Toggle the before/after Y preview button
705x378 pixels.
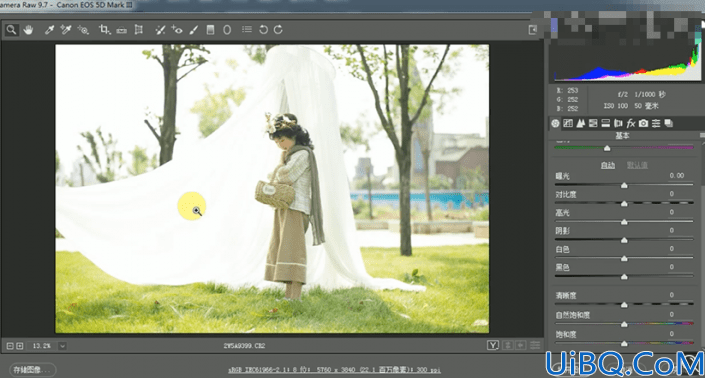[493, 345]
